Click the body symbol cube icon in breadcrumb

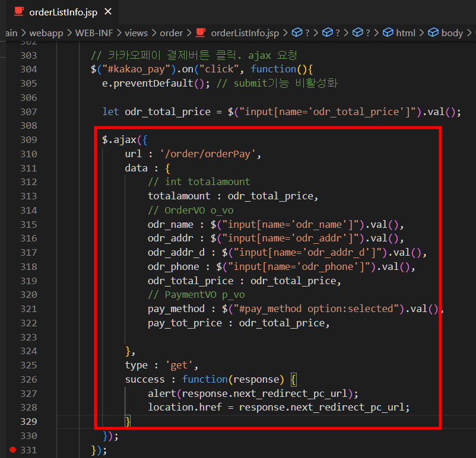[x=433, y=33]
